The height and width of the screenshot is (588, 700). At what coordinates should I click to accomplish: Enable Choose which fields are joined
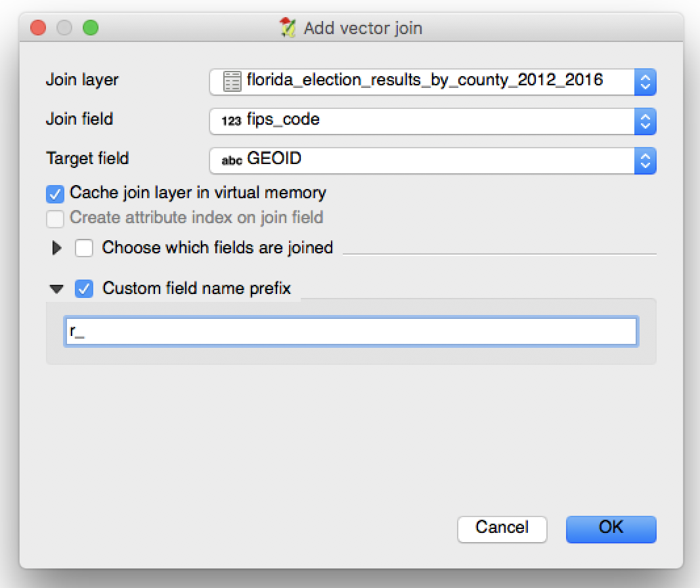[x=84, y=247]
